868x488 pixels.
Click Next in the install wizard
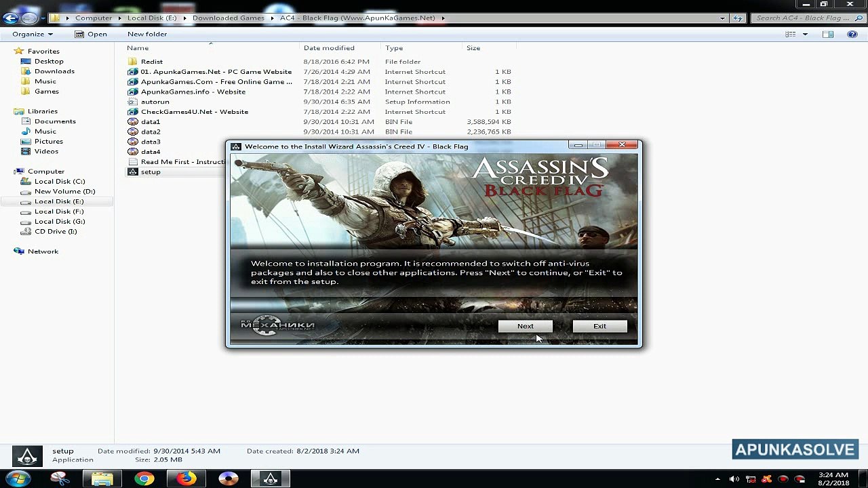point(525,326)
